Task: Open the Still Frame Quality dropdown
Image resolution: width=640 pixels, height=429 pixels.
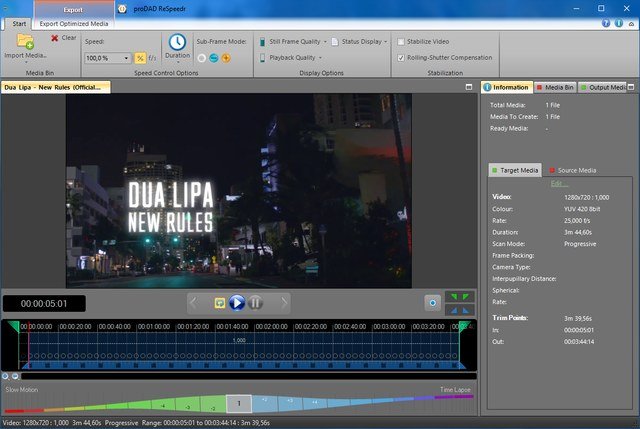Action: (293, 42)
